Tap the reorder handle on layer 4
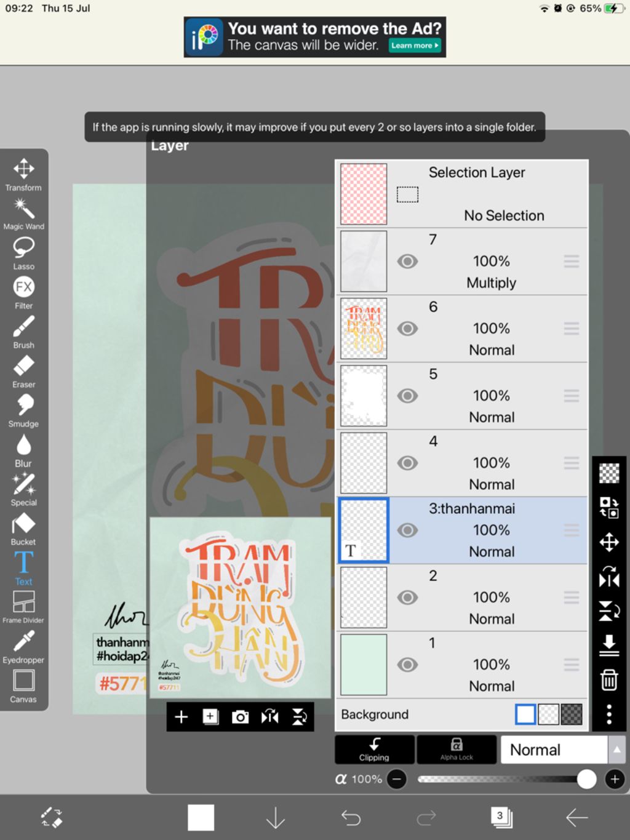The image size is (630, 840). pyautogui.click(x=572, y=463)
